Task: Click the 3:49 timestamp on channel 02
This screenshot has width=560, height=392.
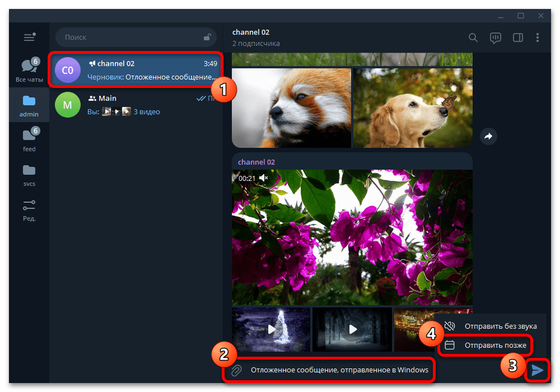Action: (211, 63)
